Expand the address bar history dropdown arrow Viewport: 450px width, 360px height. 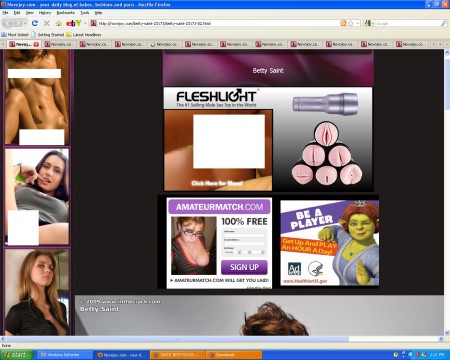pos(358,23)
